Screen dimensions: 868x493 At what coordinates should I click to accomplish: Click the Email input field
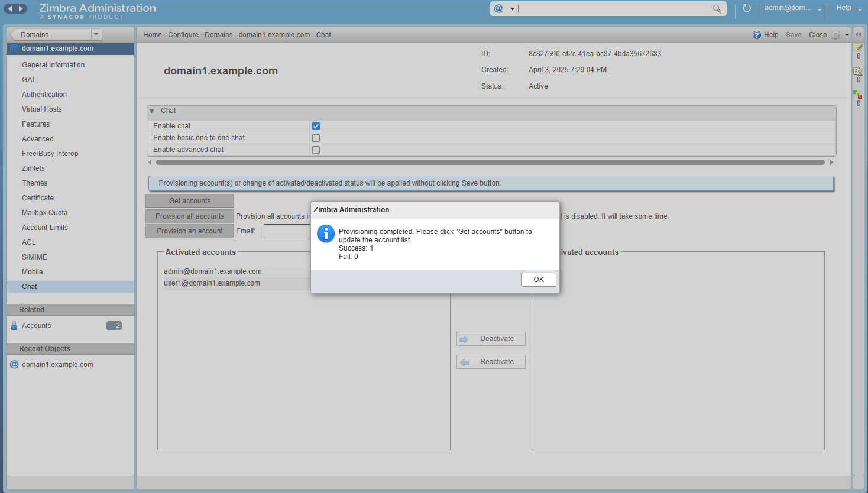[287, 231]
